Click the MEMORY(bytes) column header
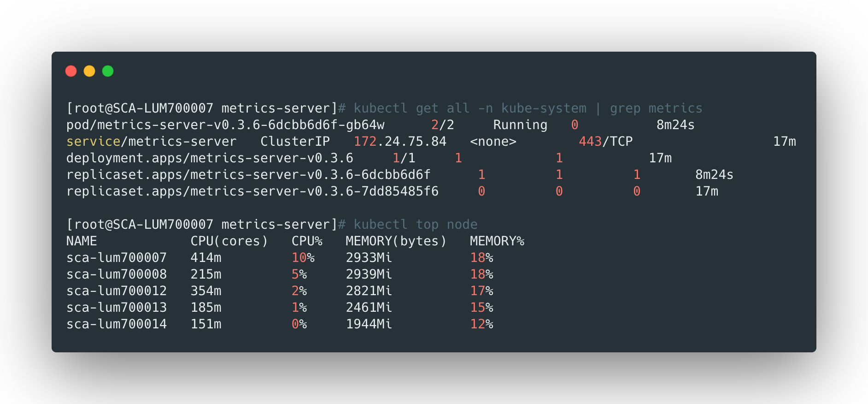 tap(396, 241)
